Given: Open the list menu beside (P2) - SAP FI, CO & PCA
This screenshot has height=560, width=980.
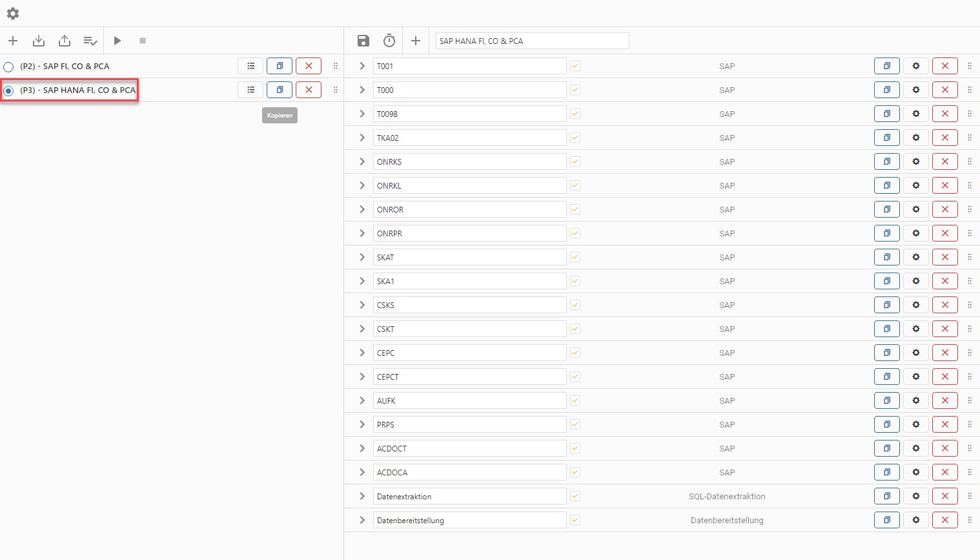Looking at the screenshot, I should [x=250, y=65].
